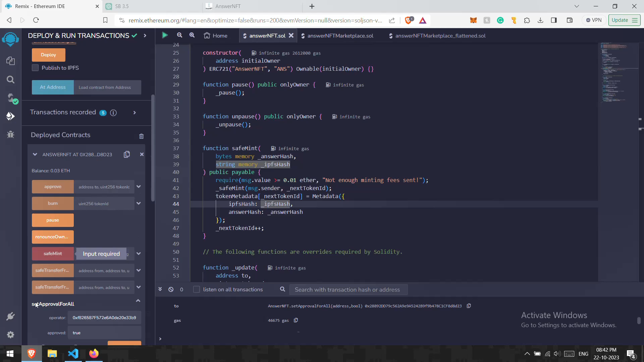Screen dimensions: 644x362
Task: Click the burn function button
Action: pos(53,203)
